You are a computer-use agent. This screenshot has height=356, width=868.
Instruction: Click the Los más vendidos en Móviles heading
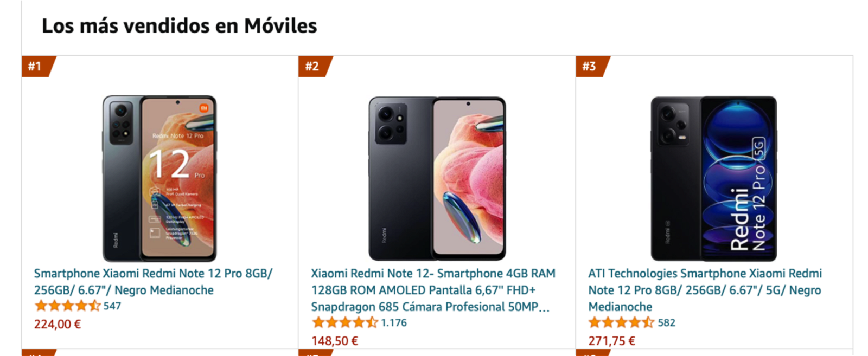[179, 26]
